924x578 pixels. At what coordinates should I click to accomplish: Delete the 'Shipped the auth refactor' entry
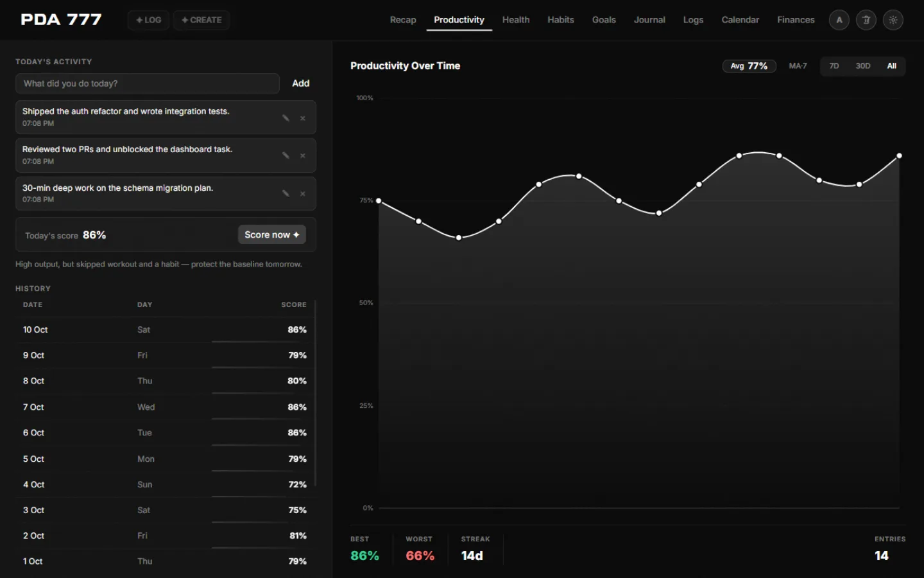pos(302,118)
